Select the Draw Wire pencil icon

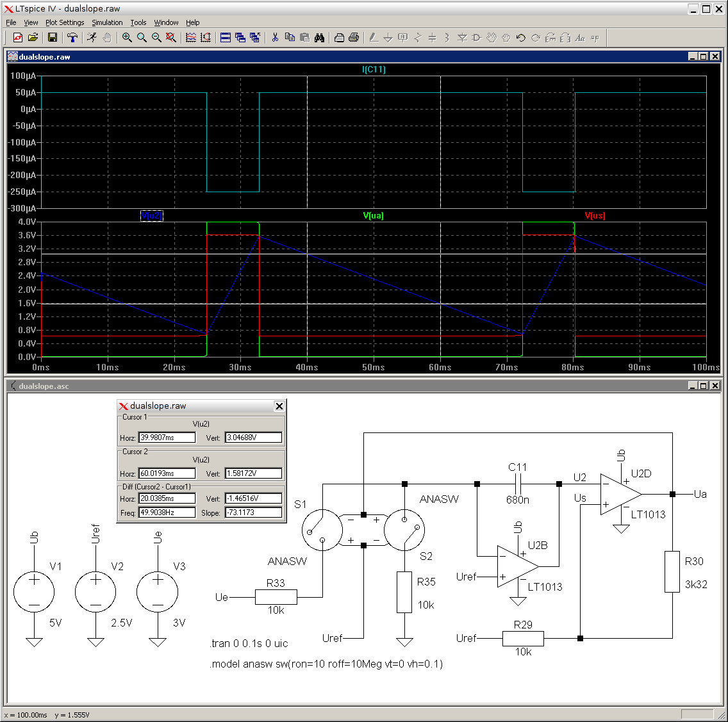[x=374, y=38]
